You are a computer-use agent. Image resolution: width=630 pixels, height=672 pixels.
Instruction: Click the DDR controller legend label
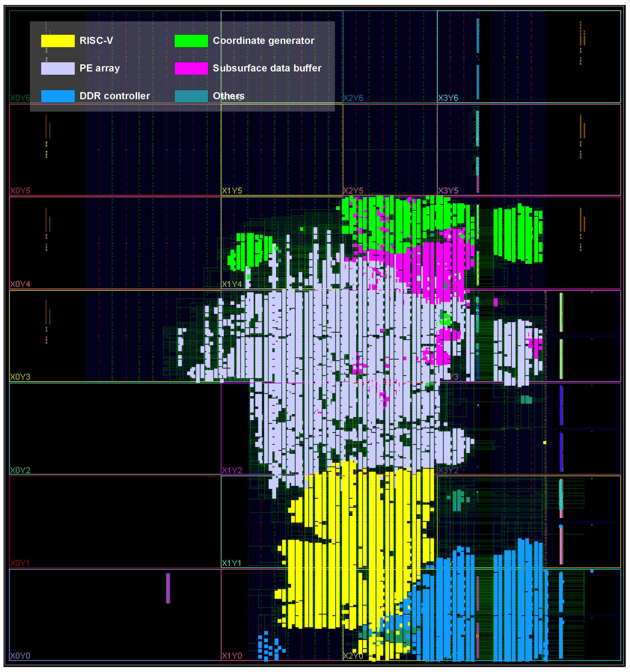point(115,96)
